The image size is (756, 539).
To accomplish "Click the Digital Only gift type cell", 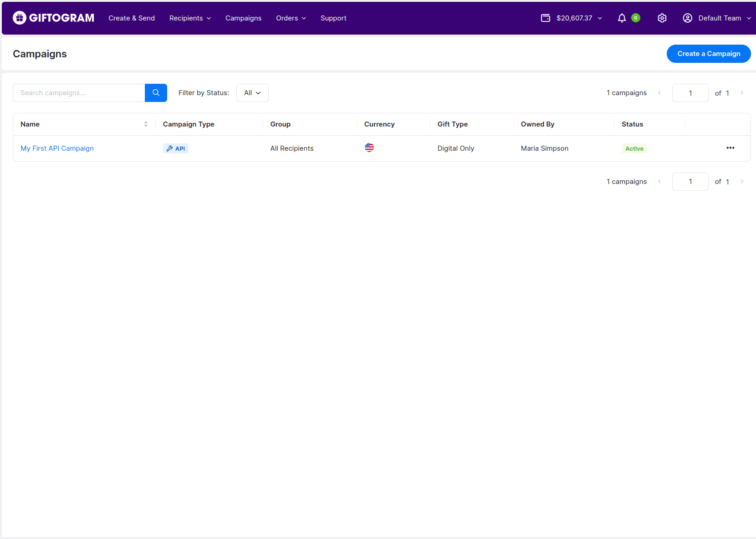I will (456, 148).
